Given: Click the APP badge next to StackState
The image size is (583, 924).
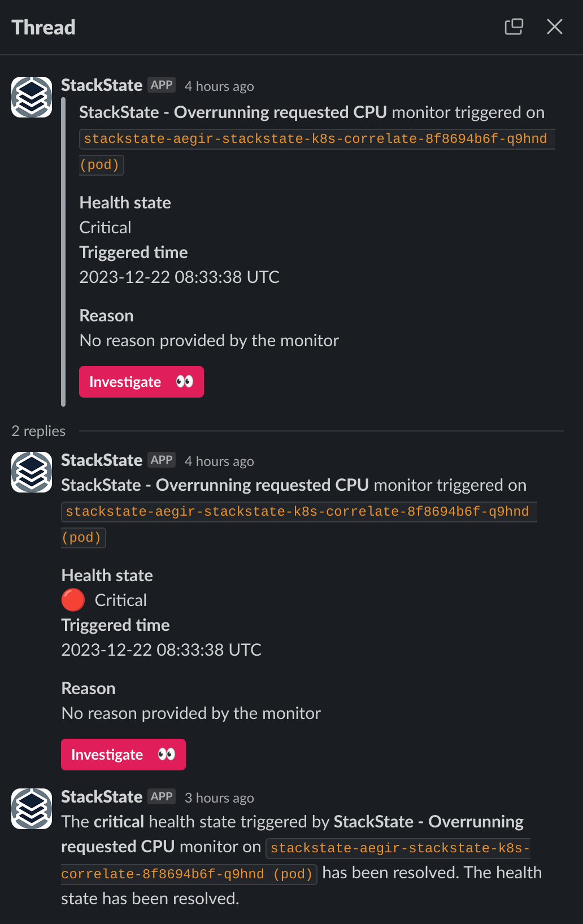Looking at the screenshot, I should pyautogui.click(x=161, y=84).
